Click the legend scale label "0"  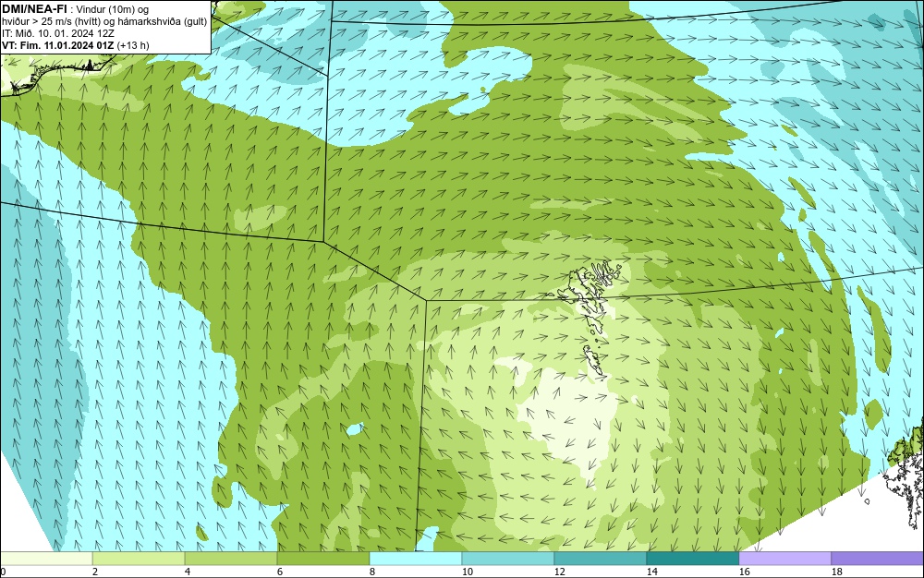[x=3, y=572]
